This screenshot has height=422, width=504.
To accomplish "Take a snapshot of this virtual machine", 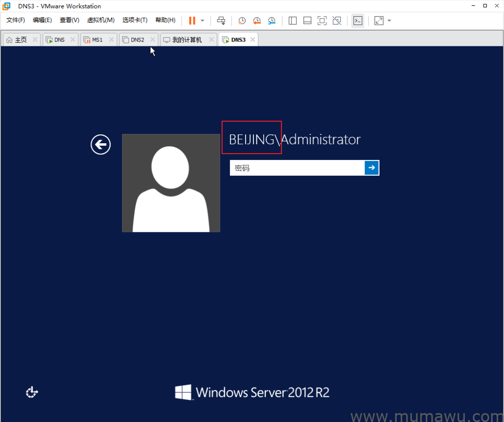I will click(242, 21).
